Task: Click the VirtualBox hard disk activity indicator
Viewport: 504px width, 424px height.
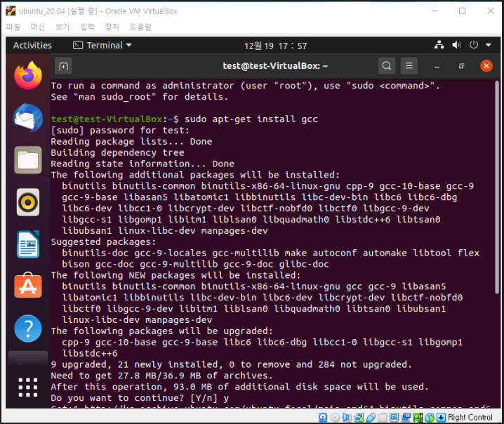Action: 323,417
